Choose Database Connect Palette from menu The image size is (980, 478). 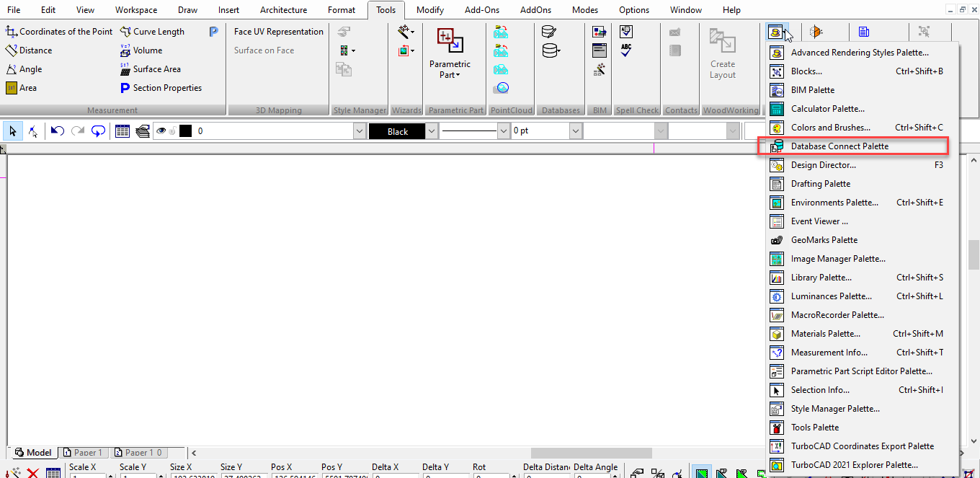(x=839, y=146)
